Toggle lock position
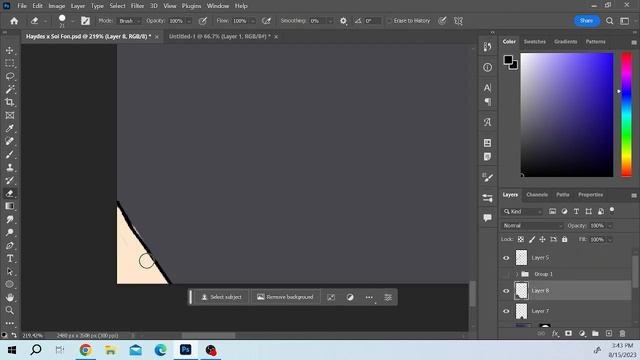 click(542, 240)
